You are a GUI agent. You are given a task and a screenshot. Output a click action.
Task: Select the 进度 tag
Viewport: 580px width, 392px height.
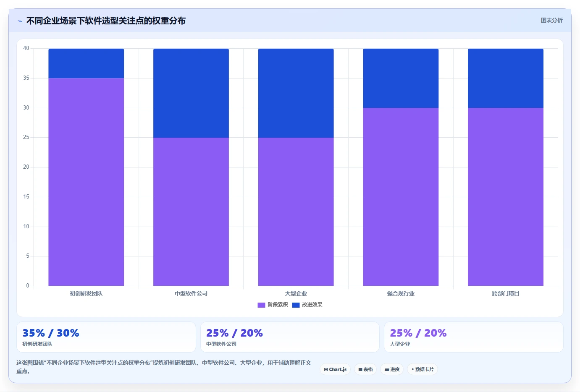[392, 369]
